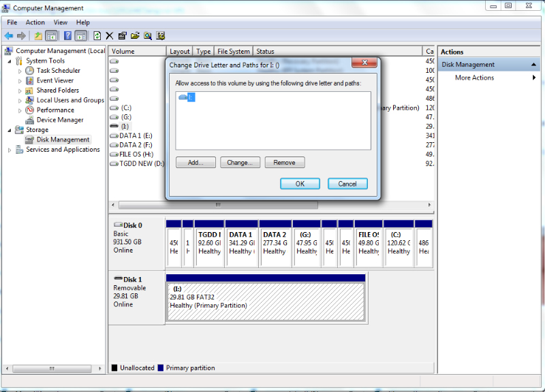Click the Remove button
The width and height of the screenshot is (545, 392).
tap(284, 163)
